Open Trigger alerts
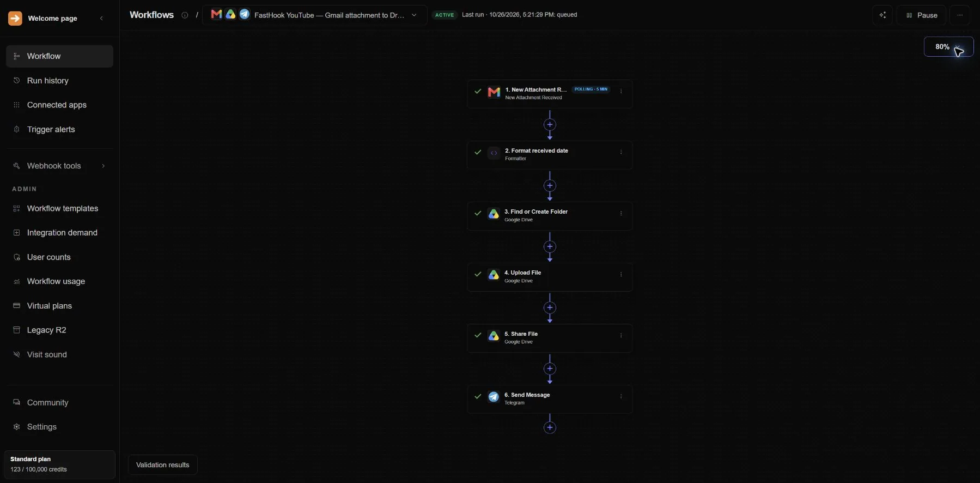 click(x=59, y=130)
